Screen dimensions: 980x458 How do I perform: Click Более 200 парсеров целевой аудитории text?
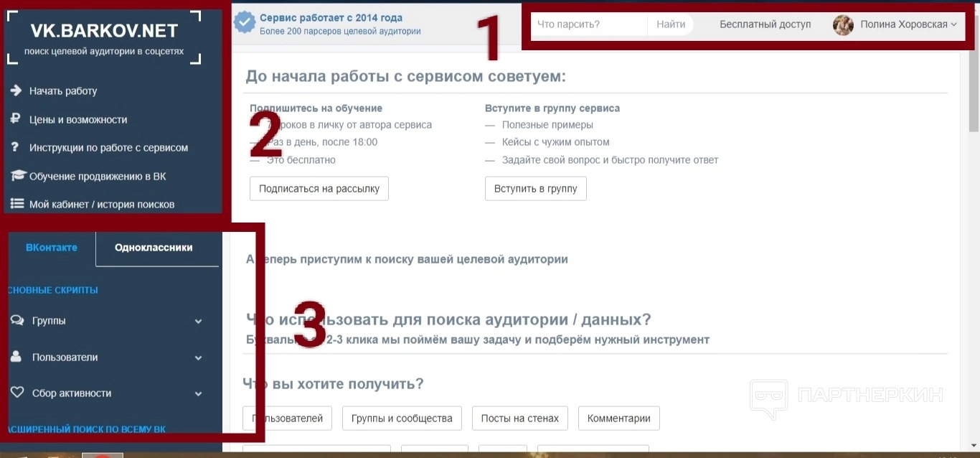340,32
